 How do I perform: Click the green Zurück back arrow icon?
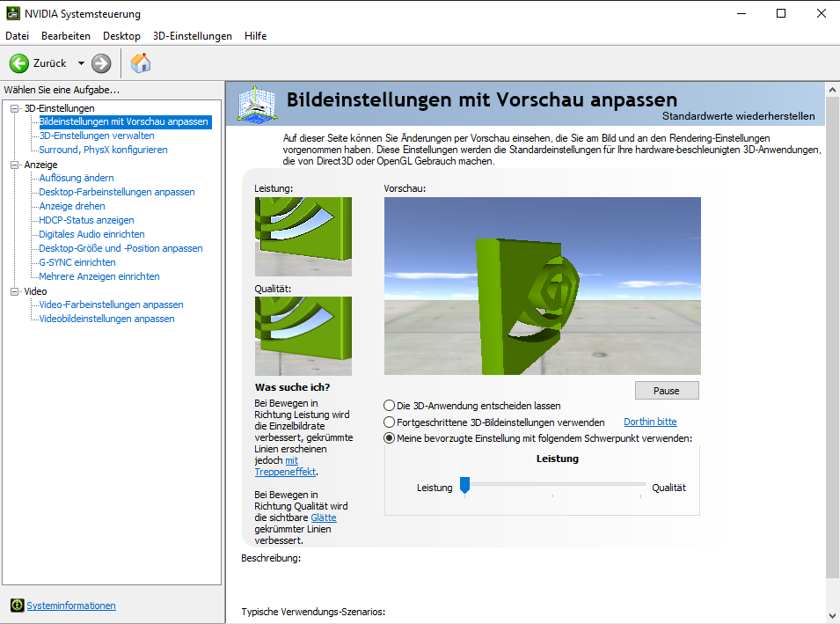[18, 63]
